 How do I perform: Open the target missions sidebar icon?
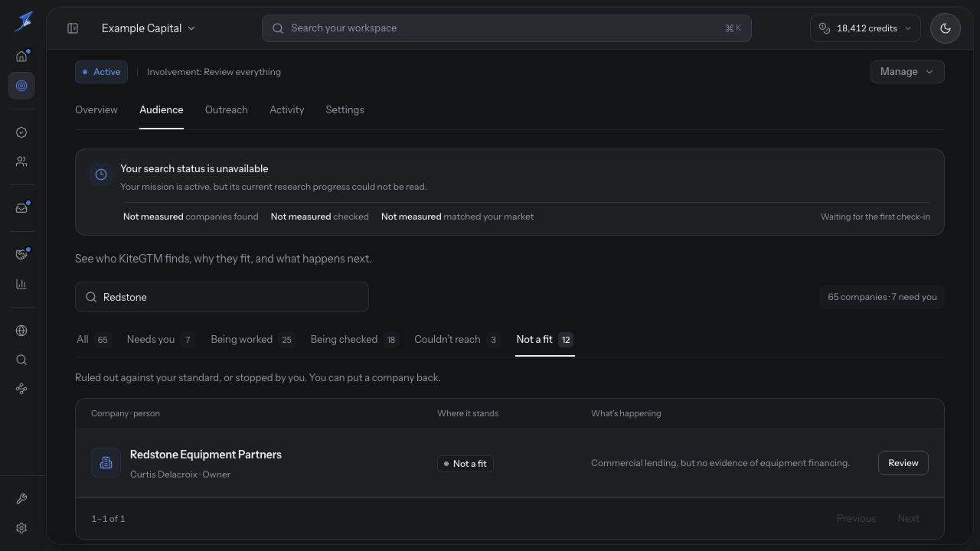[21, 86]
